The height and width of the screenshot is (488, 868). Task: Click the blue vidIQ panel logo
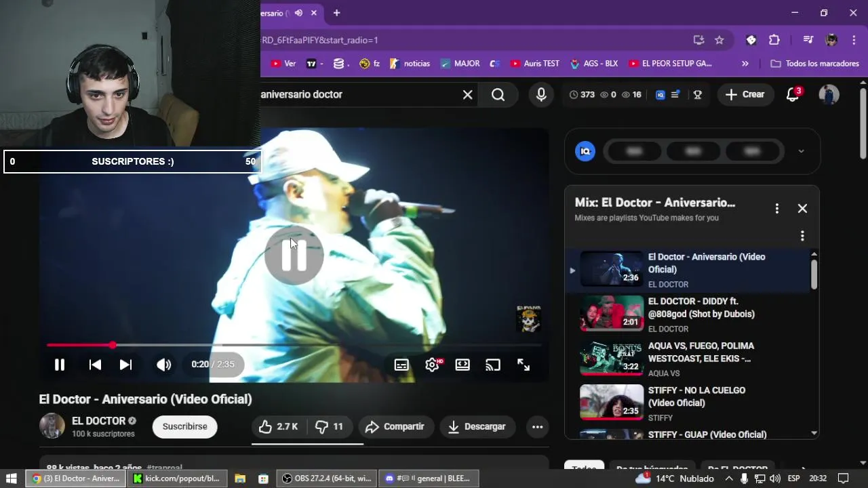point(585,151)
